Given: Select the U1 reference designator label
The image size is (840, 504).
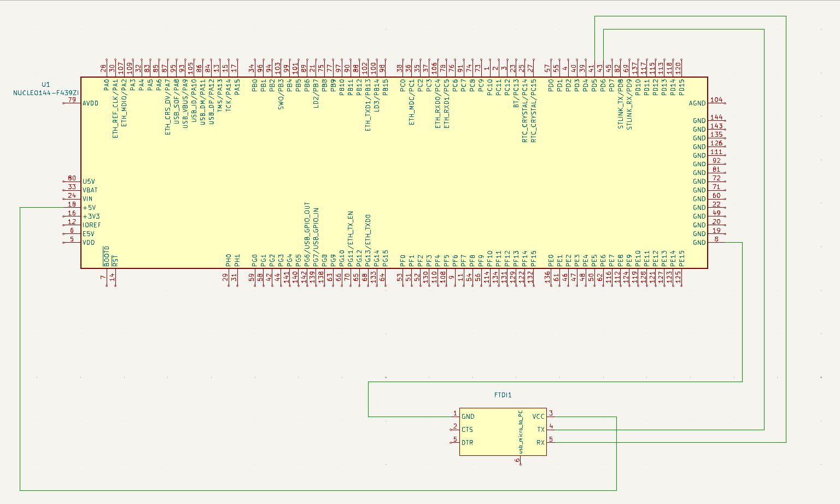Looking at the screenshot, I should [x=46, y=85].
